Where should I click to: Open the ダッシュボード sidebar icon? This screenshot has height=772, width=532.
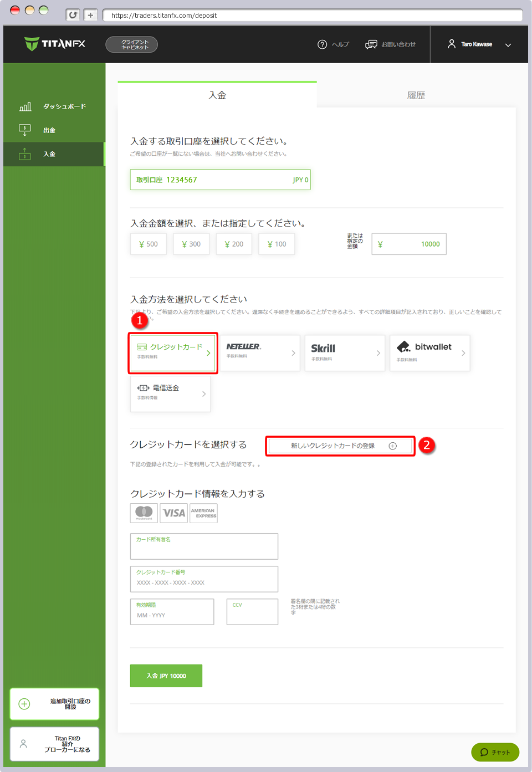coord(25,106)
